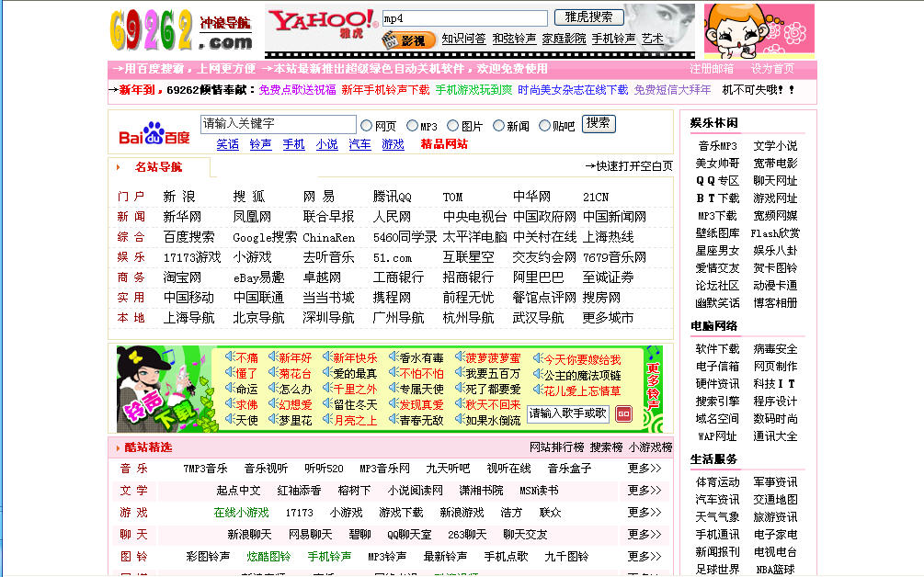924x577 pixels.
Task: Click 设为首页 in the pink bar
Action: 772,69
